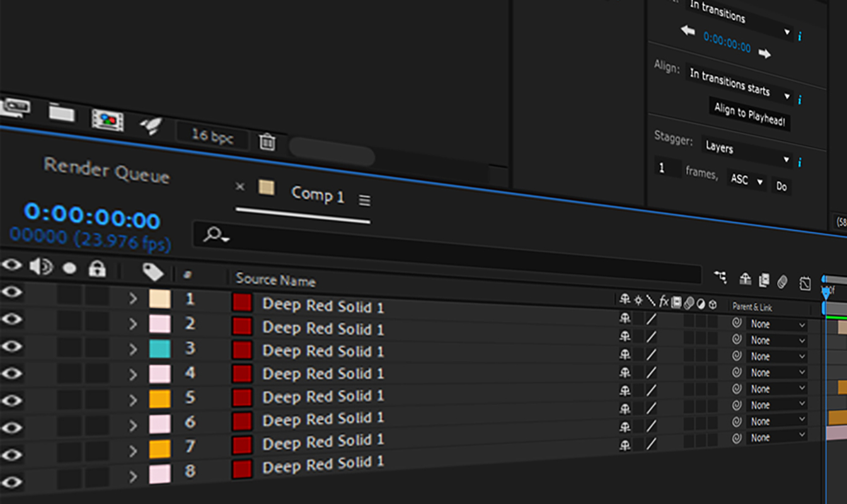
Task: Click the Collapse Transformations sun header icon
Action: point(638,301)
